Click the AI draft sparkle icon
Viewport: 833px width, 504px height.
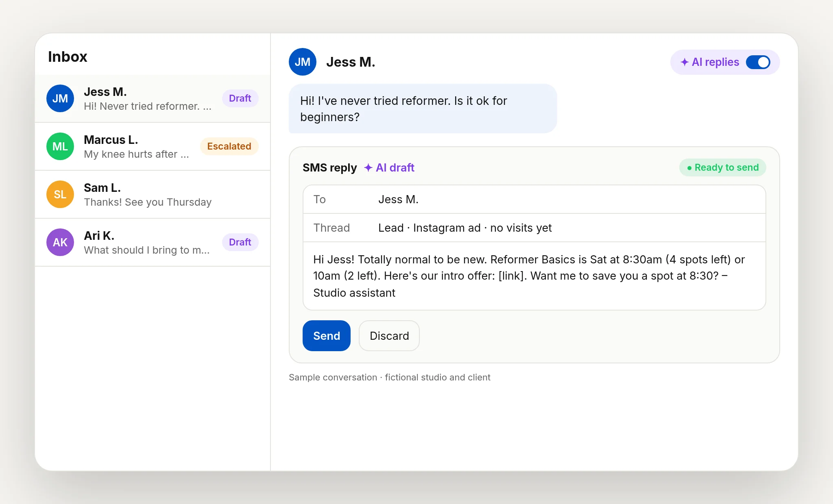(368, 168)
